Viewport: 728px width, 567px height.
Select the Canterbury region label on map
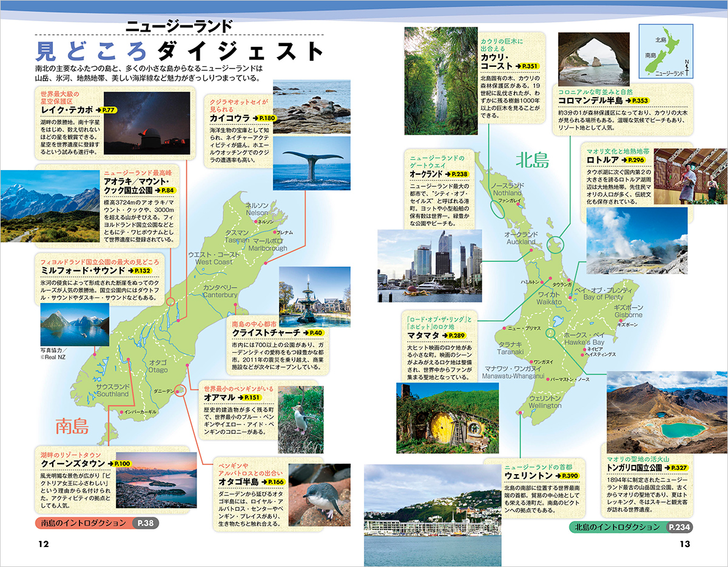coord(220,291)
